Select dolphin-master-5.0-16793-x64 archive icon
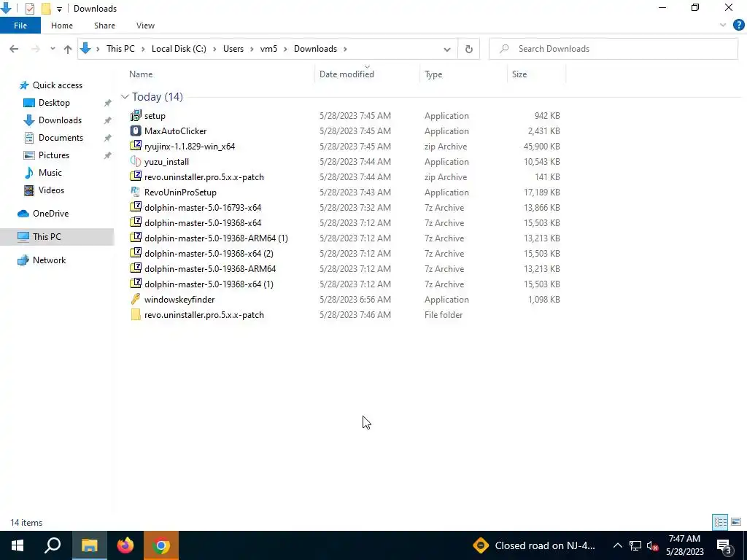Viewport: 747px width, 560px height. pyautogui.click(x=136, y=207)
